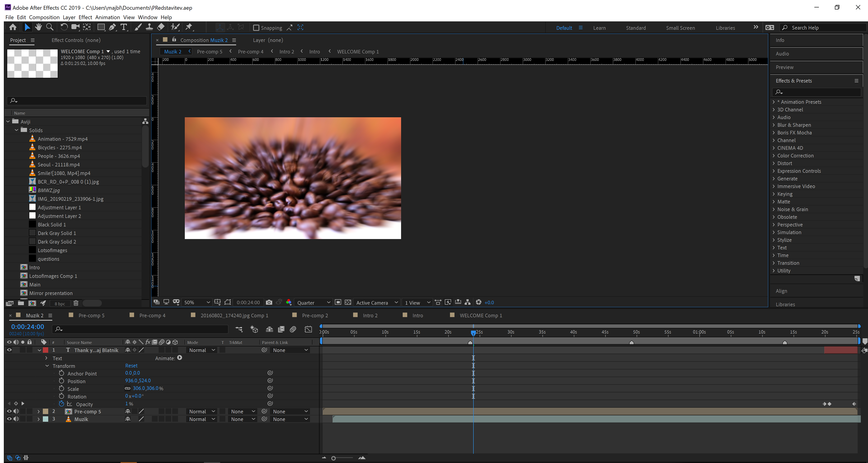Enable the Snapping checkbox
The width and height of the screenshot is (868, 463).
256,28
